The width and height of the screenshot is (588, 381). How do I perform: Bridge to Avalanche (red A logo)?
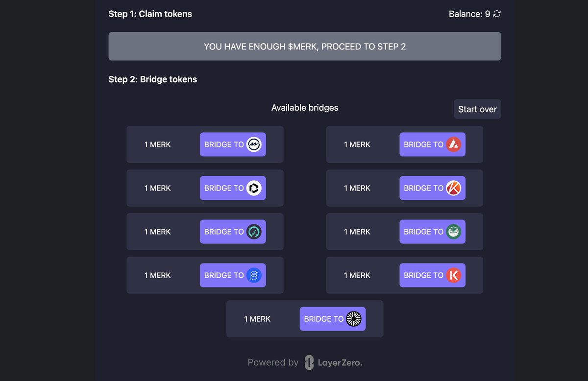(432, 144)
